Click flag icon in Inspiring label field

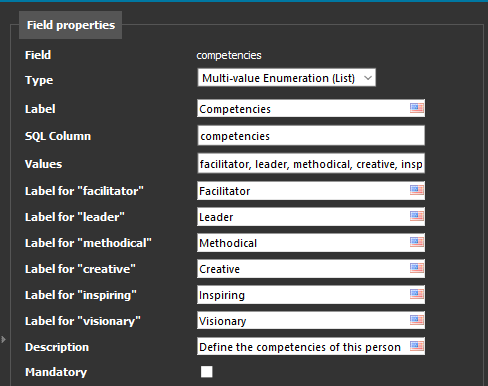click(x=417, y=294)
